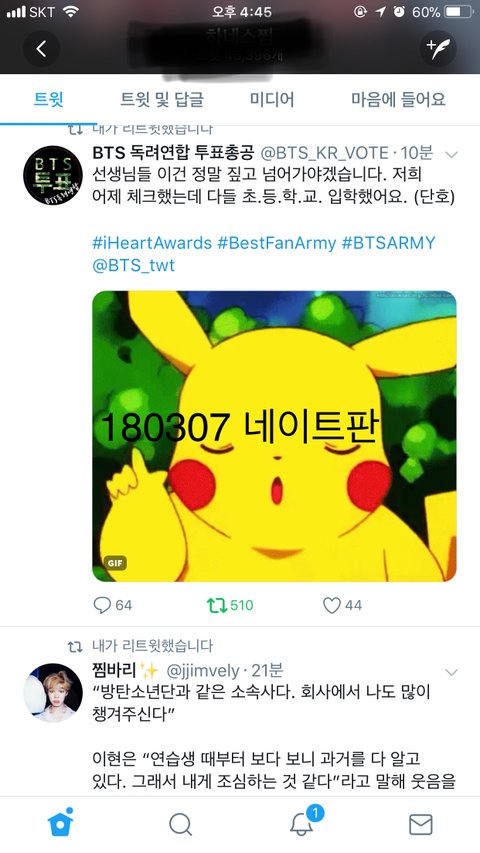Undo retweet on the Pikachu tweet

click(x=230, y=605)
